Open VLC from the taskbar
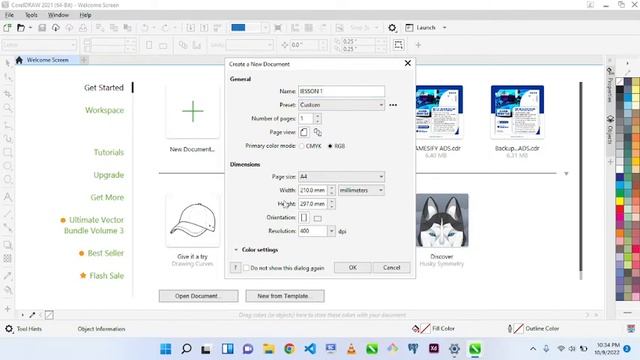 click(351, 349)
